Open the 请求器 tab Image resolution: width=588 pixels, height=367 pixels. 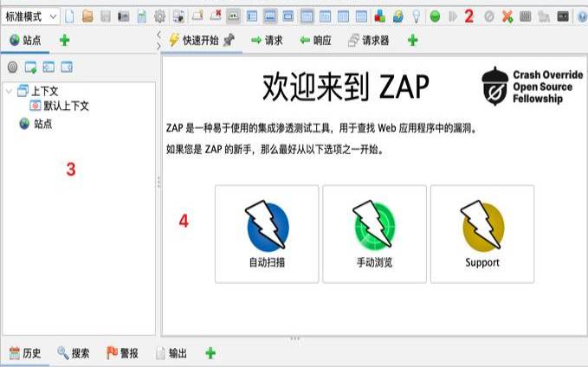tap(369, 40)
